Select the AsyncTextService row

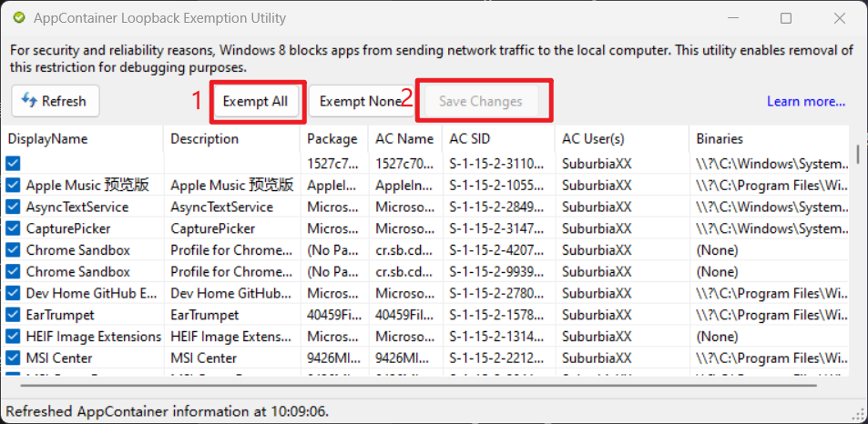77,207
